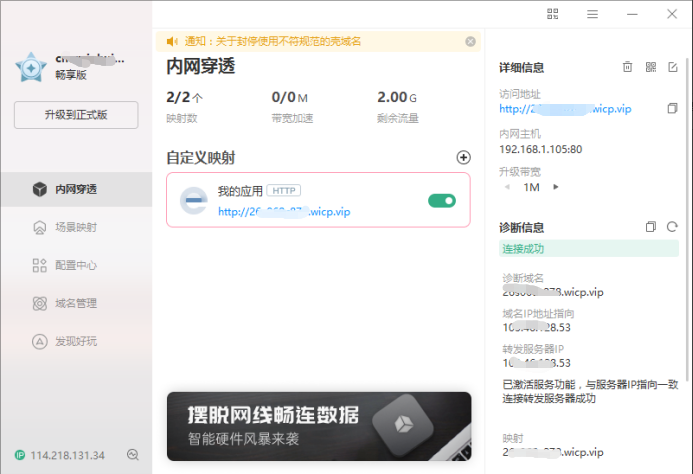The image size is (693, 474).
Task: Dismiss the notification banner
Action: point(470,42)
